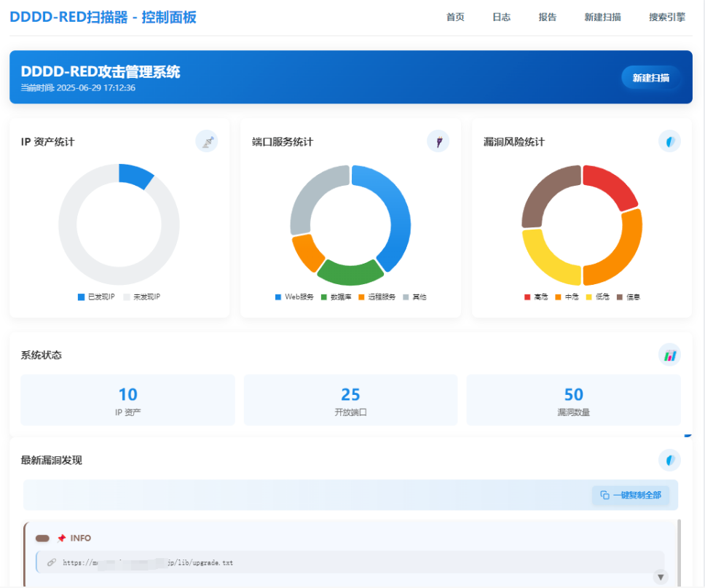Click the 当前时间 timestamp text
This screenshot has height=588, width=705.
point(78,87)
